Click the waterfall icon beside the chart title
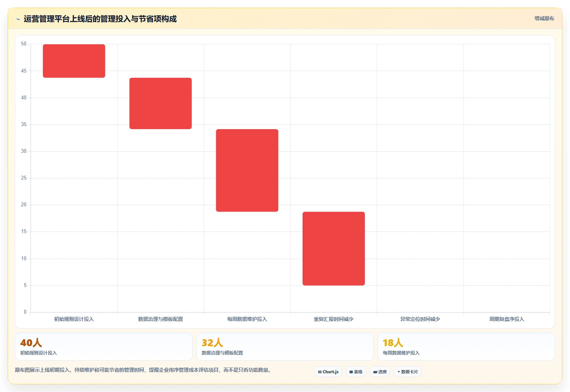570x392 pixels. click(18, 19)
